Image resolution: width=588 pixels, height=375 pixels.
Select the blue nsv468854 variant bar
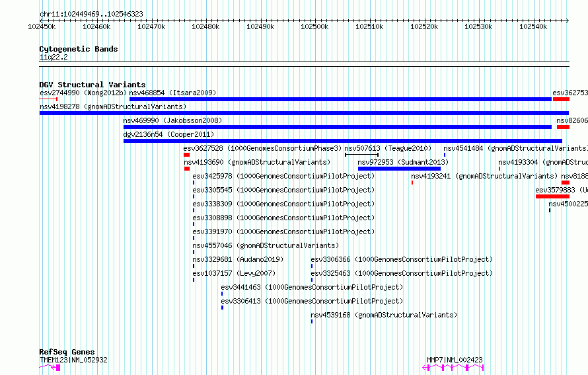pyautogui.click(x=340, y=99)
